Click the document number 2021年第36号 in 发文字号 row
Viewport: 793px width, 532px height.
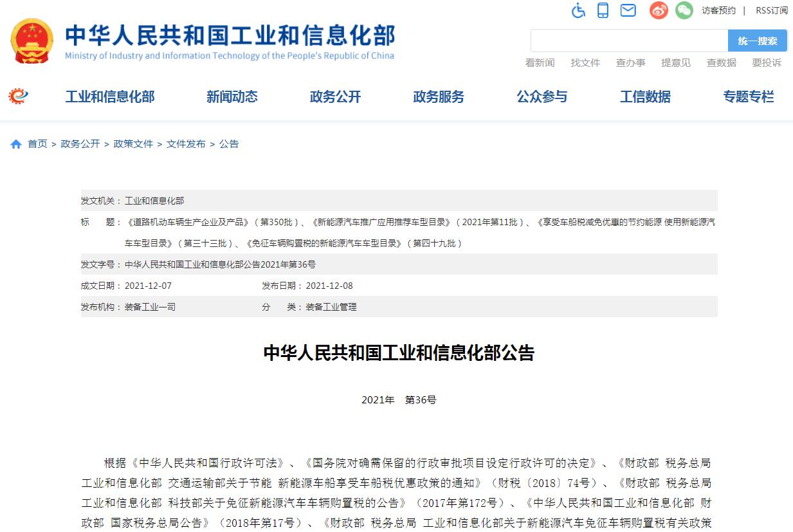[x=288, y=264]
